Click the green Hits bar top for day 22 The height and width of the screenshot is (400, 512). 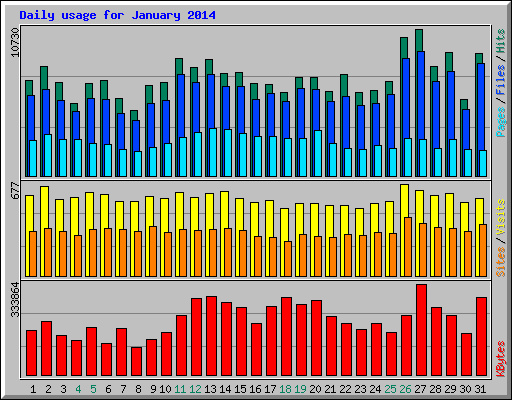coord(344,85)
